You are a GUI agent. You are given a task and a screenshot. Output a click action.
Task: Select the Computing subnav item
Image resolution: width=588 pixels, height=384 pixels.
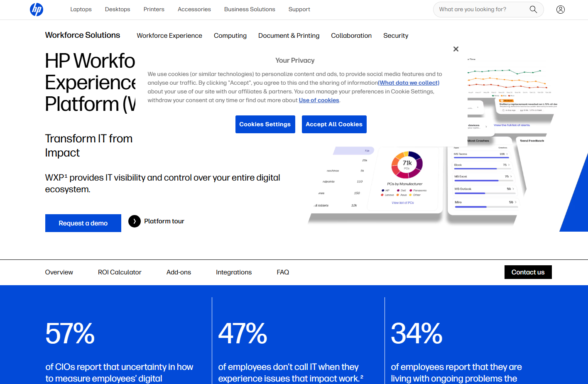coord(230,36)
